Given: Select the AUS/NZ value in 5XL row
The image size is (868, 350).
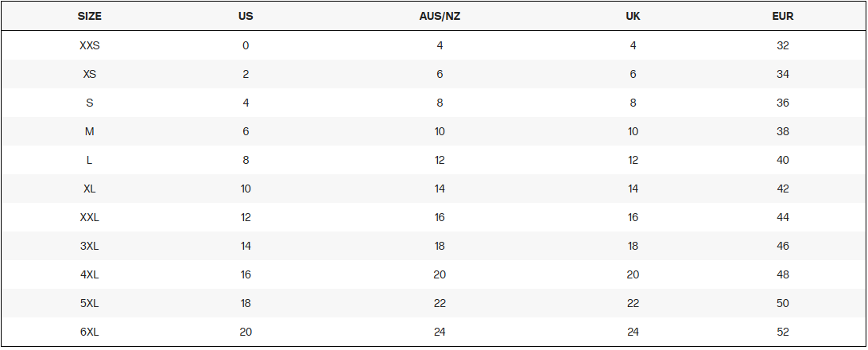Looking at the screenshot, I should [440, 303].
